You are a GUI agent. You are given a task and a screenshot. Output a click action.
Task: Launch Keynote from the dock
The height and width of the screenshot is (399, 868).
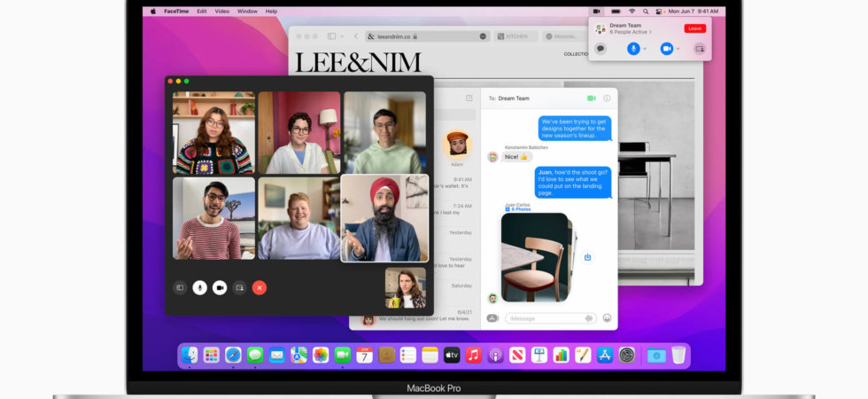point(539,355)
